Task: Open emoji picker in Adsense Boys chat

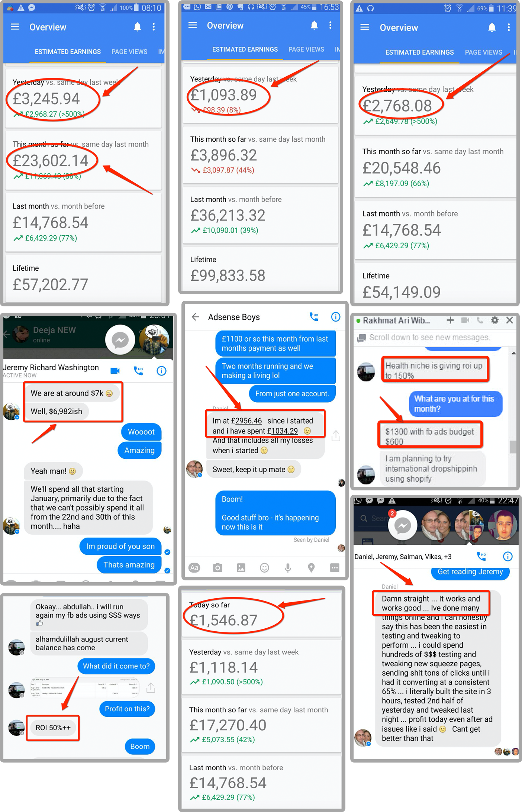Action: [264, 568]
